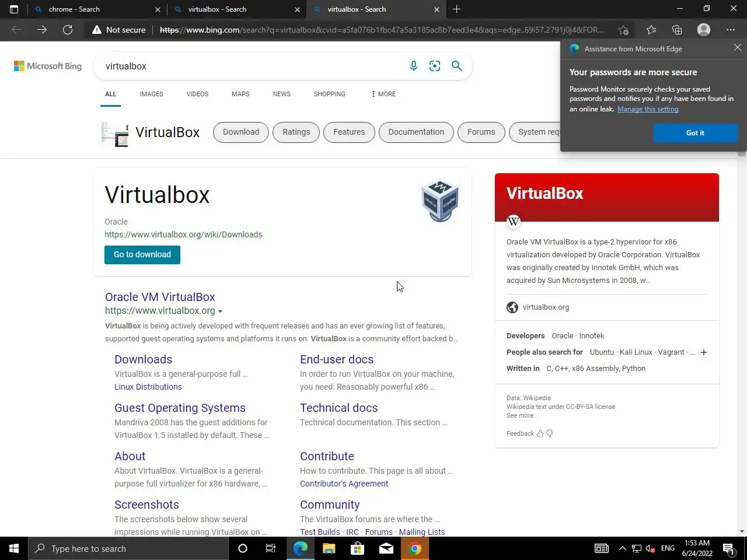The image size is (747, 560).
Task: Click the VirtualBox cube logo image
Action: click(x=440, y=201)
